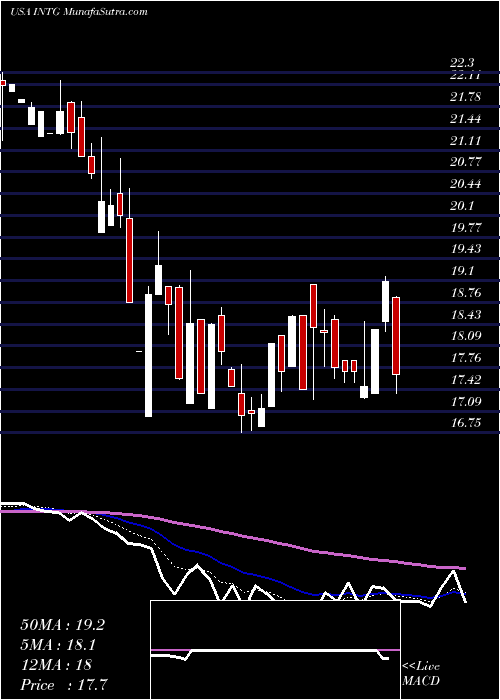This screenshot has width=500, height=700.
Task: Click the 19.1 price axis label
Action: point(463,271)
